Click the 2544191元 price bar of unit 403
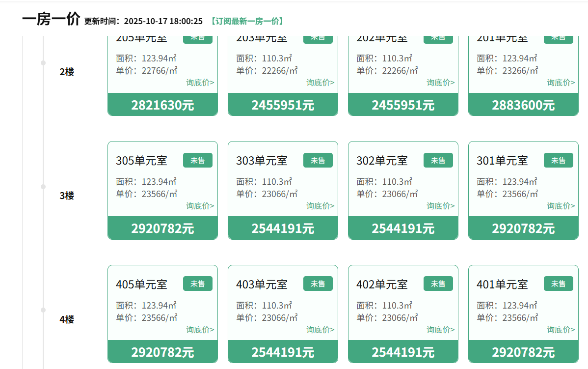 tap(283, 352)
